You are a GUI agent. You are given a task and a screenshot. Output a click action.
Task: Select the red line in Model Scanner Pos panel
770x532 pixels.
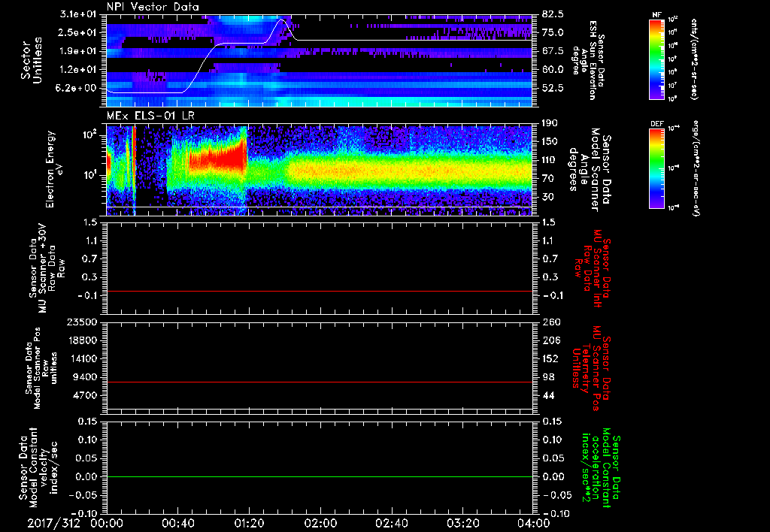pyautogui.click(x=319, y=382)
